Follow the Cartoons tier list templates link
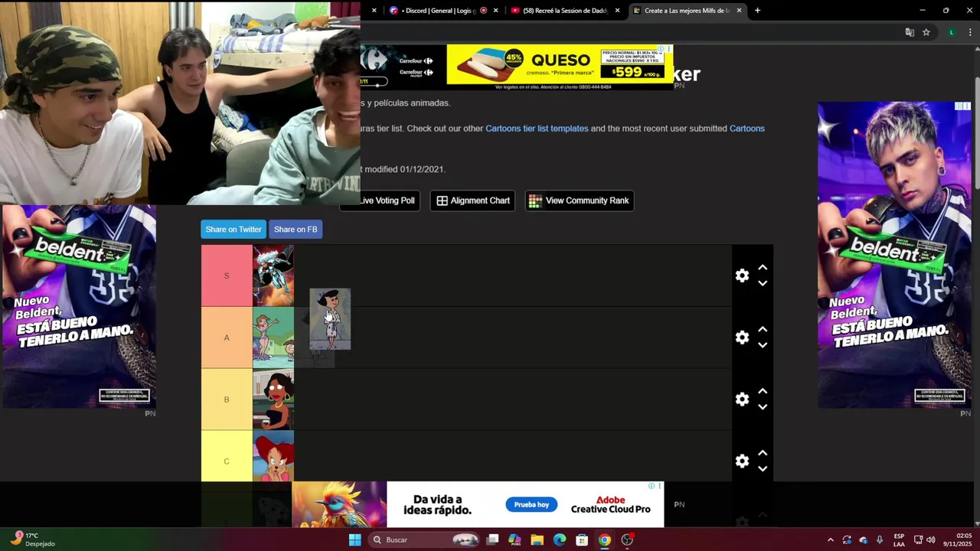This screenshot has height=551, width=980. 537,129
